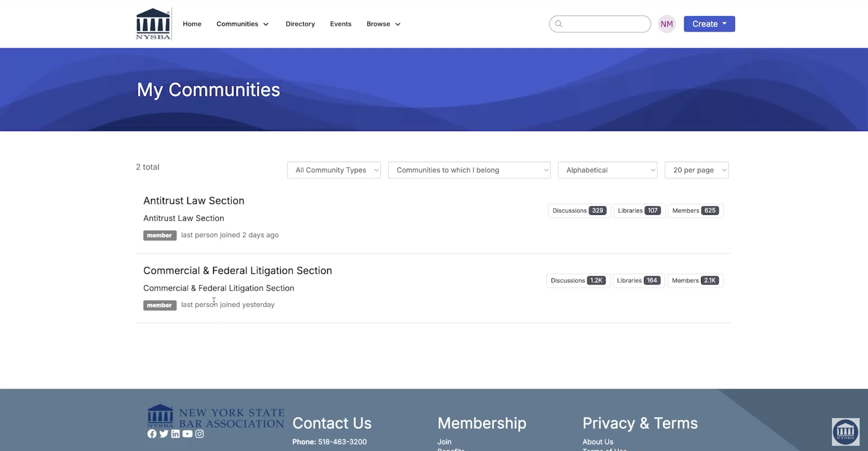This screenshot has width=868, height=451.
Task: Open NYSBA's Instagram via footer icon
Action: pyautogui.click(x=200, y=434)
